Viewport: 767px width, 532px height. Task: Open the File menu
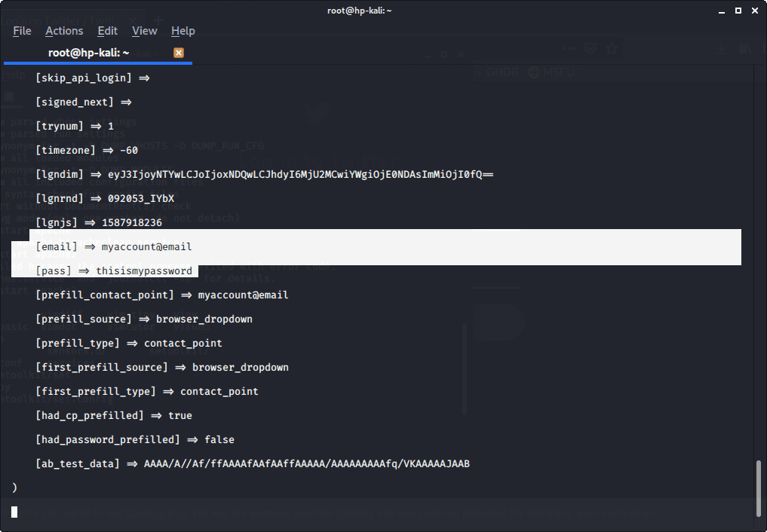coord(22,31)
